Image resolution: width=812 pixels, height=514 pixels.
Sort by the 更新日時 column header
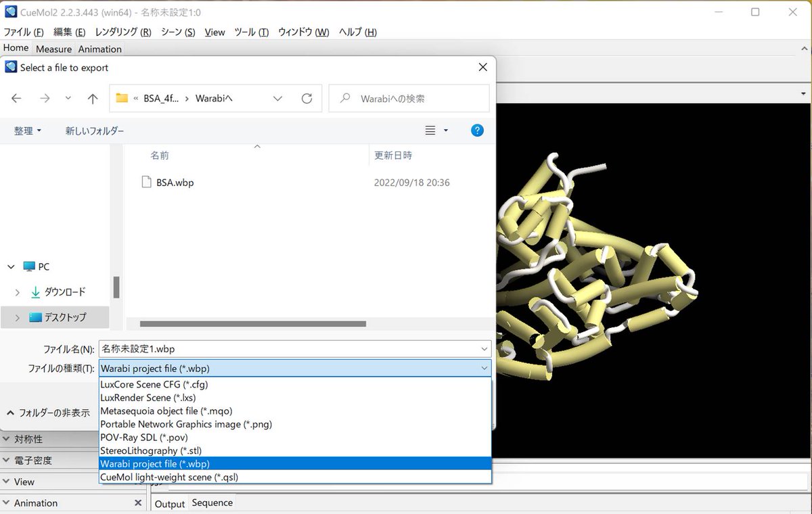click(393, 155)
